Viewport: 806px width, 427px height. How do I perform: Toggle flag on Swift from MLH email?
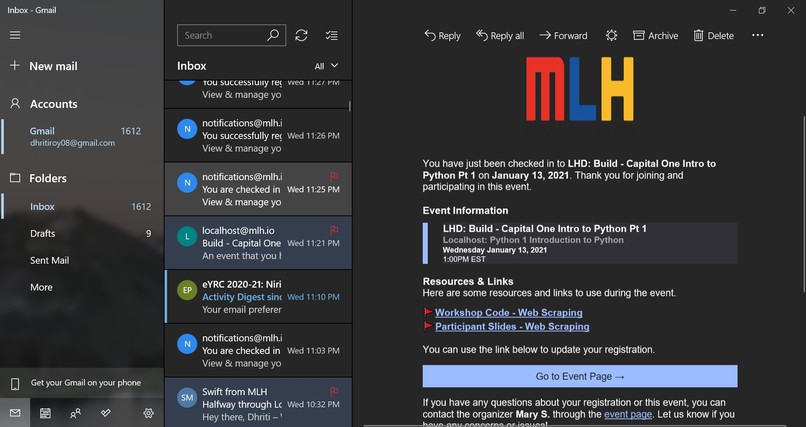(334, 392)
